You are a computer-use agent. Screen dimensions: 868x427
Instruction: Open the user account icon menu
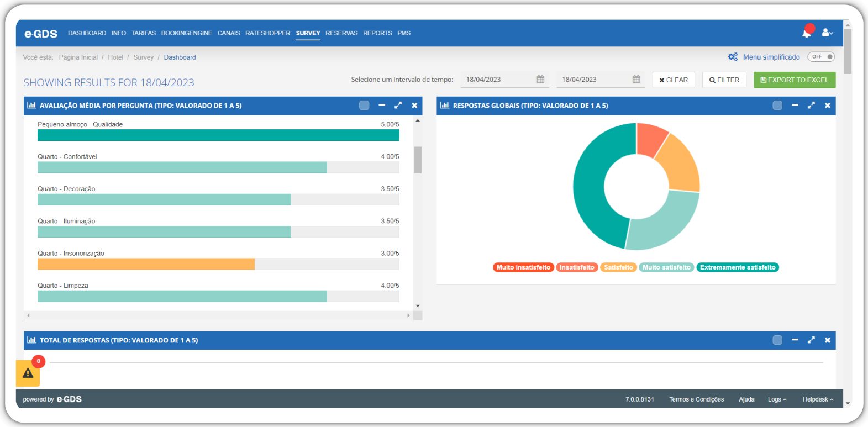[827, 33]
